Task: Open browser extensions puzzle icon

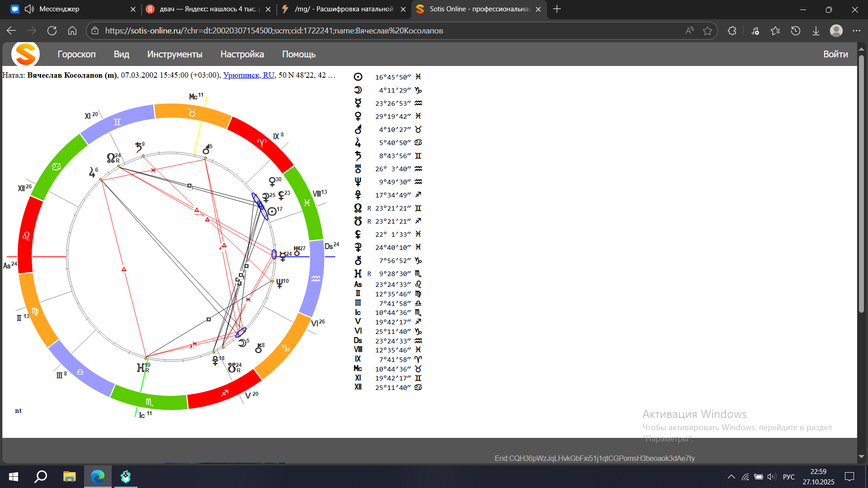Action: [732, 31]
